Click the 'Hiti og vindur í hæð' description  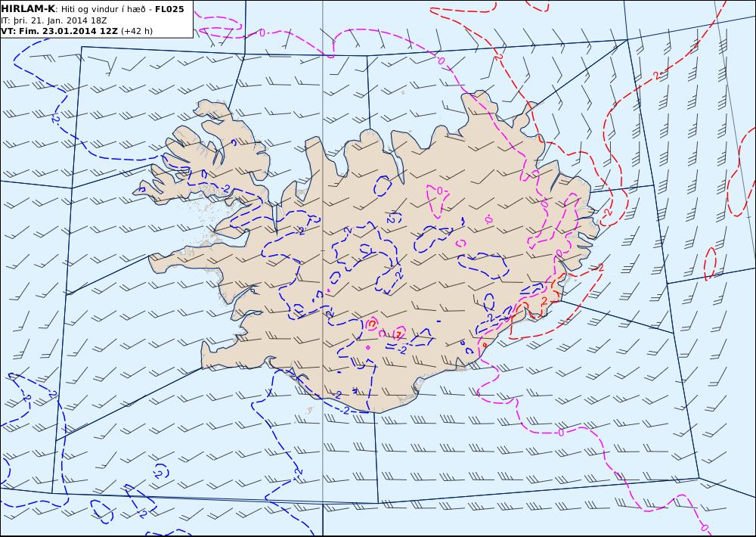tap(103, 10)
